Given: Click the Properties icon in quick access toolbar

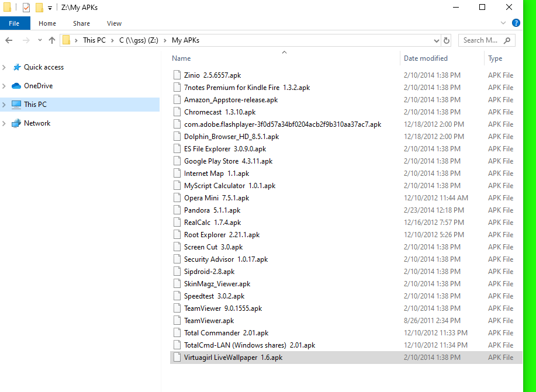Looking at the screenshot, I should [26, 8].
